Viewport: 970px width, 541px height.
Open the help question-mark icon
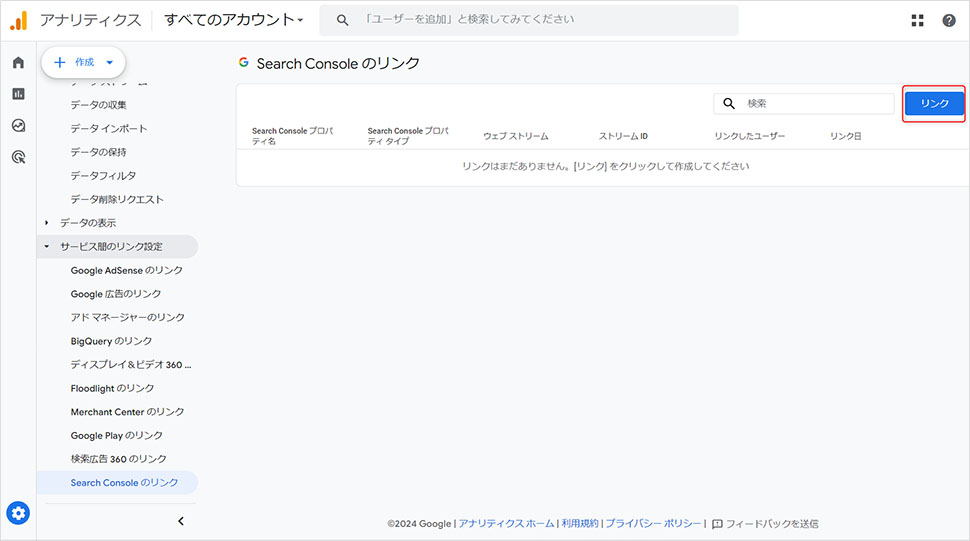pyautogui.click(x=949, y=20)
